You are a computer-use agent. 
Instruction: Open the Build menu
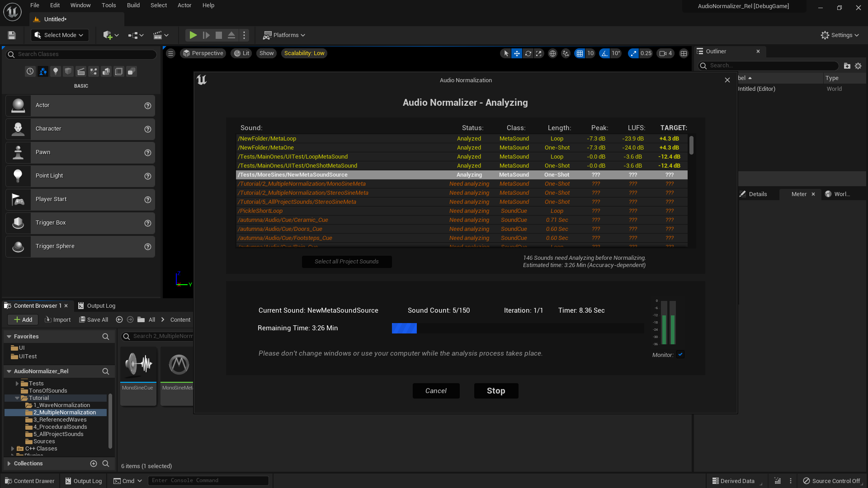pos(133,5)
